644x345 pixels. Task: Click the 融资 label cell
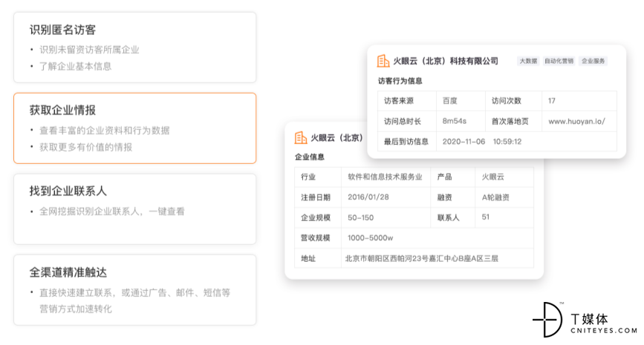(452, 197)
